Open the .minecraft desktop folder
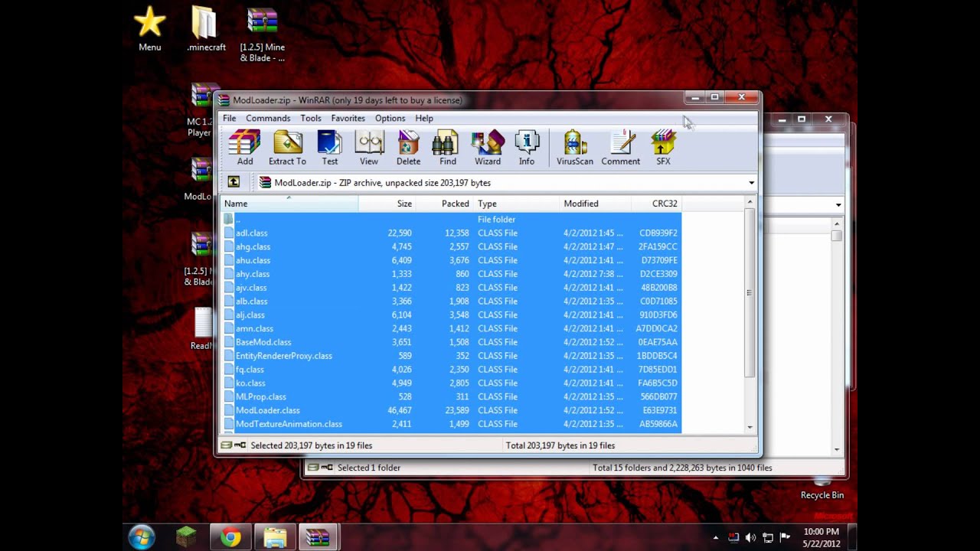 pyautogui.click(x=206, y=31)
